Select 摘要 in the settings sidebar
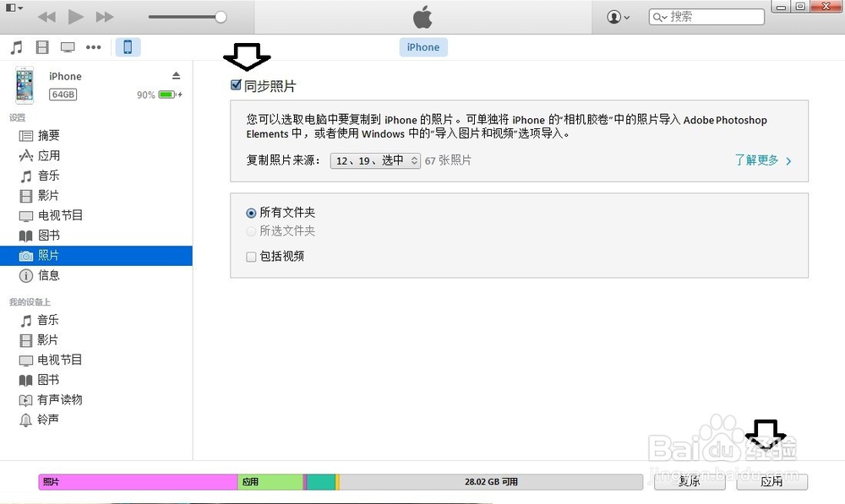This screenshot has width=845, height=504. (x=47, y=135)
